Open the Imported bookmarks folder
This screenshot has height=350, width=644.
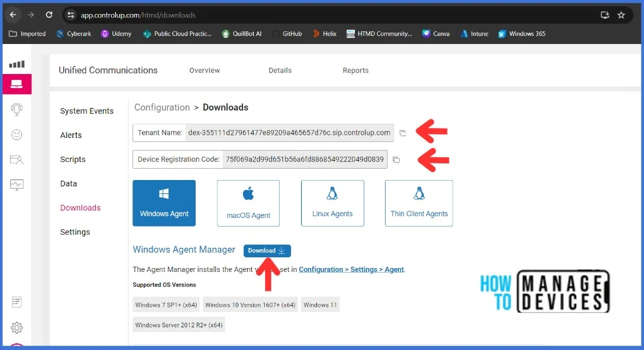(x=27, y=34)
